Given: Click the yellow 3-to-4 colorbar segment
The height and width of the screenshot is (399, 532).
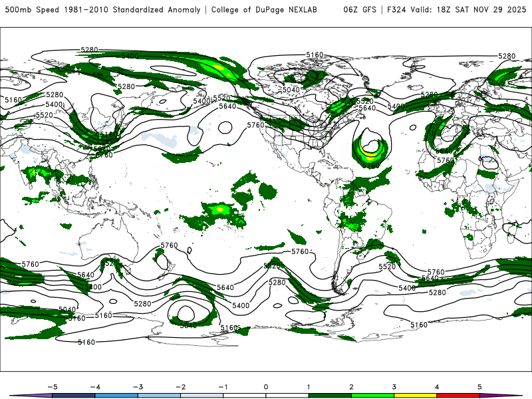Looking at the screenshot, I should [x=415, y=396].
